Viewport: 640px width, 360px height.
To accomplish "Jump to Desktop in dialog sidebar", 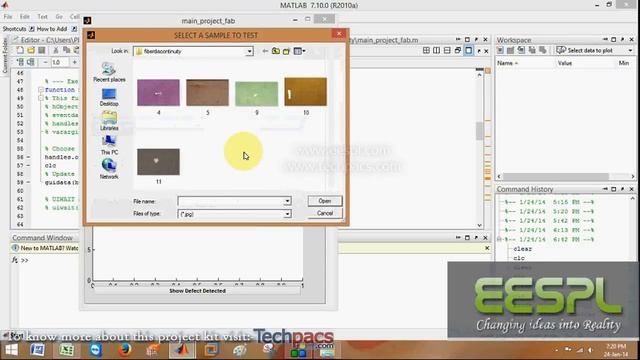I will pos(109,97).
